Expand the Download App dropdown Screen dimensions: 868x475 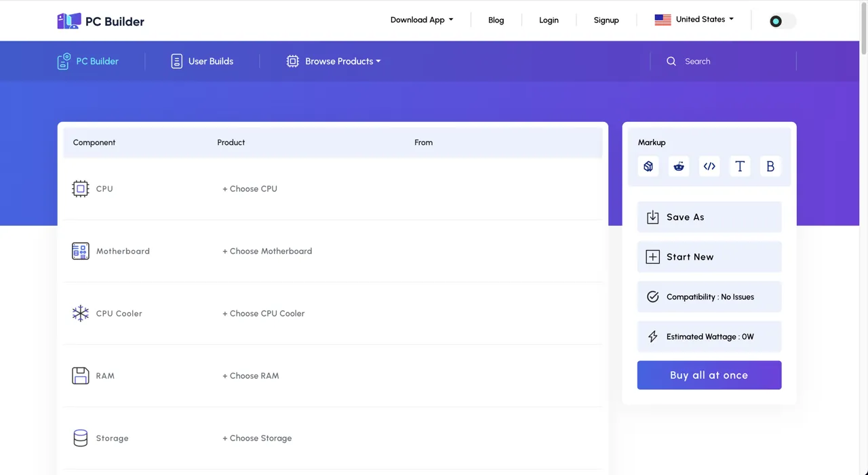click(422, 20)
